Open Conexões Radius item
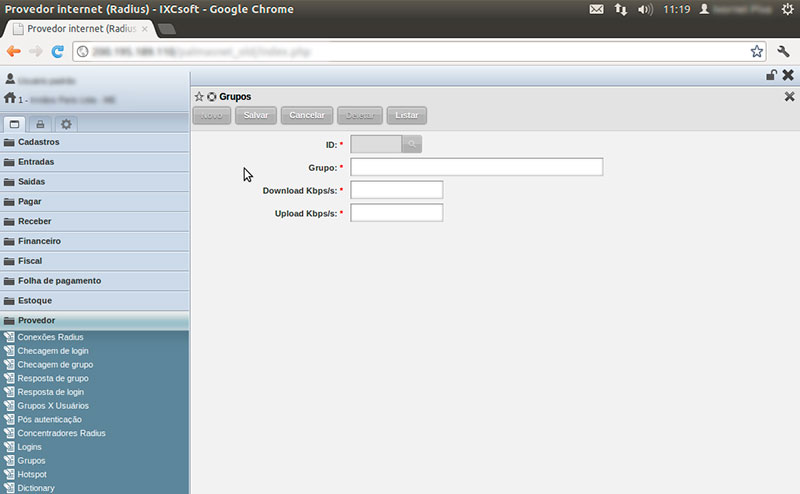 [50, 337]
